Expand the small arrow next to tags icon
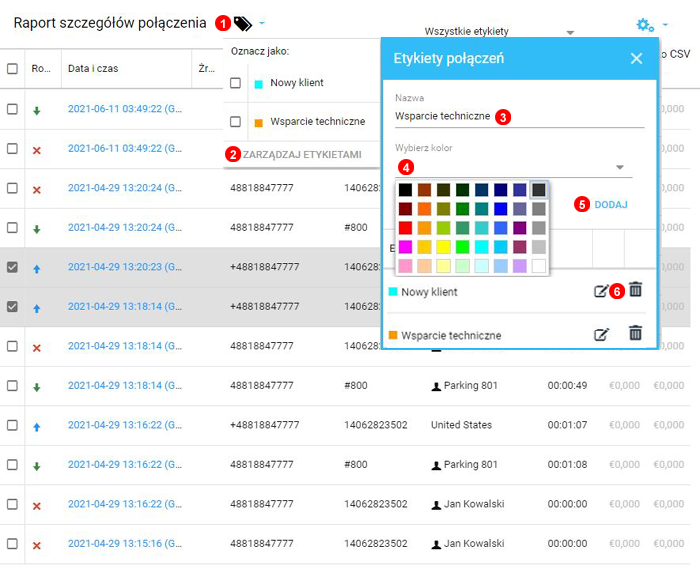This screenshot has width=700, height=588. pos(262,23)
